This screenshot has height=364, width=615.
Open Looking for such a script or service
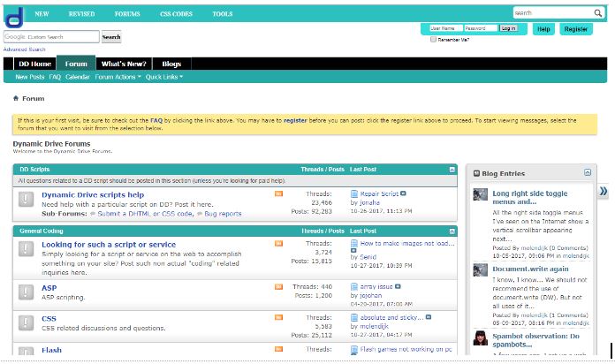click(x=109, y=245)
